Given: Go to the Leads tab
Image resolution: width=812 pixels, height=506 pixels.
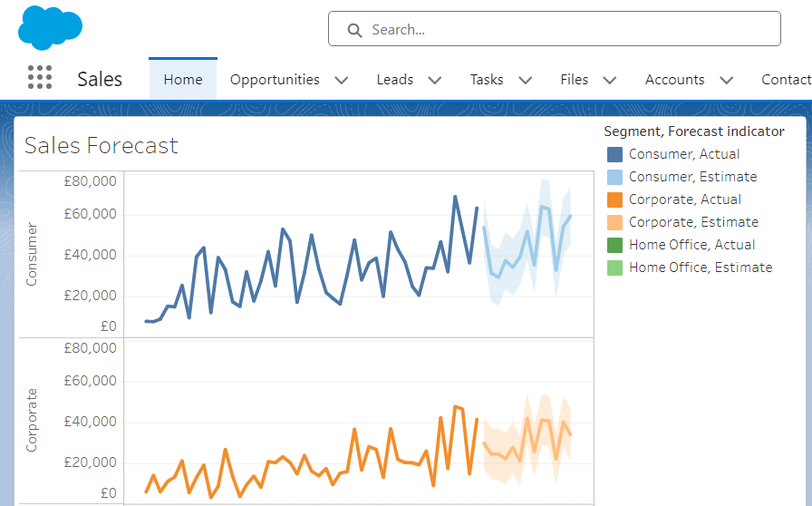Looking at the screenshot, I should (395, 80).
